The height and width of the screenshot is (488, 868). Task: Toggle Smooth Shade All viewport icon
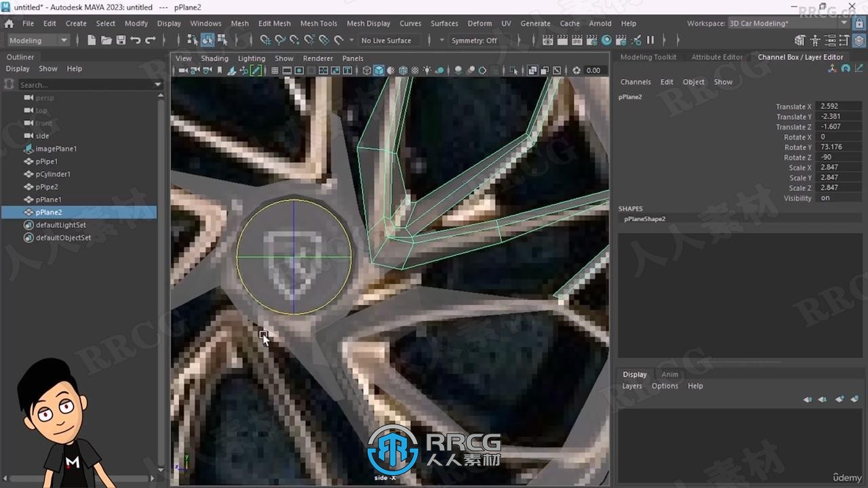click(x=379, y=70)
